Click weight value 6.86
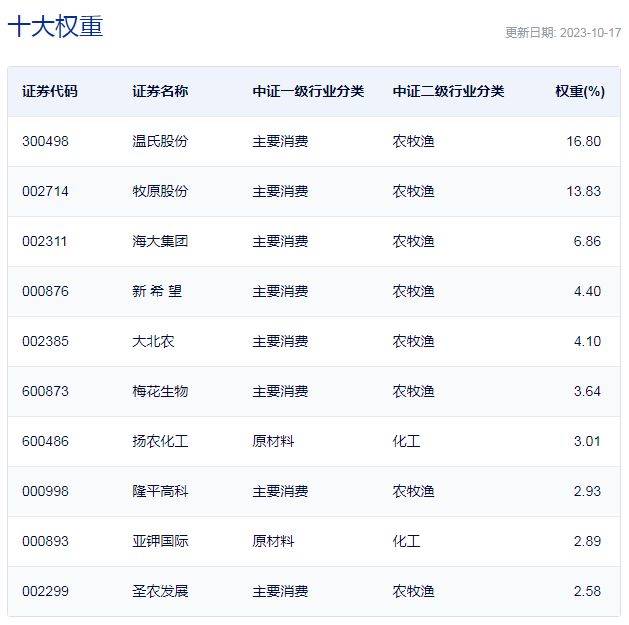The width and height of the screenshot is (629, 625). click(x=587, y=241)
